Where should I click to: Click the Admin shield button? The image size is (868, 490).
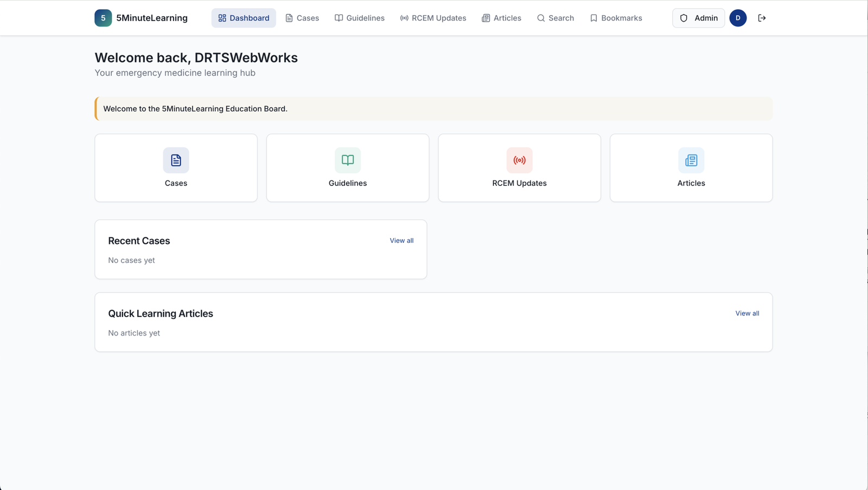tap(698, 18)
